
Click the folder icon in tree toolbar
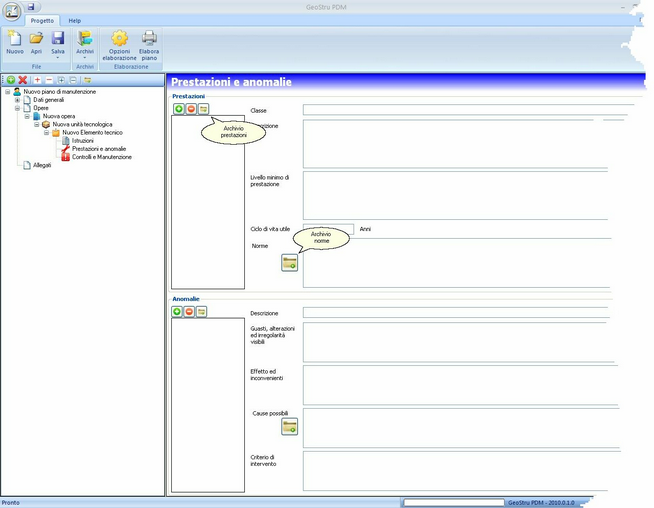pos(88,80)
